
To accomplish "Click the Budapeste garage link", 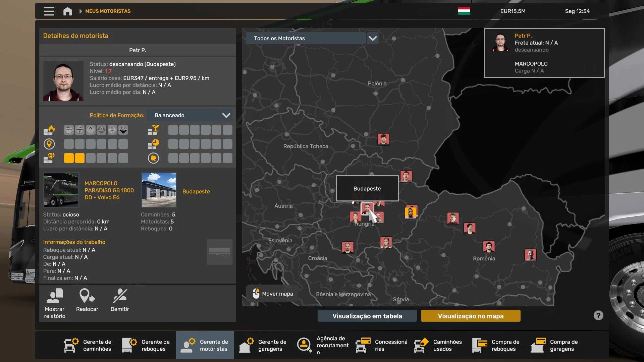I will (x=196, y=191).
